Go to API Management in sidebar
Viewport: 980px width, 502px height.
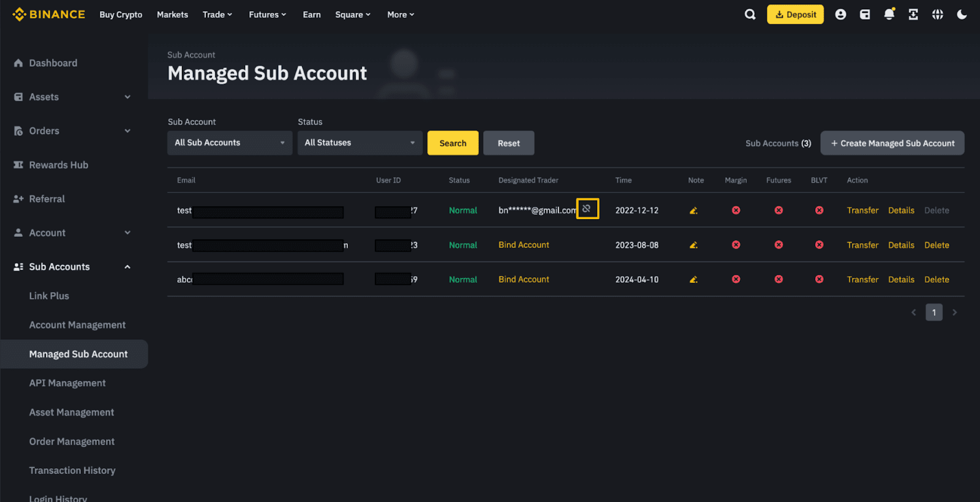pyautogui.click(x=67, y=383)
